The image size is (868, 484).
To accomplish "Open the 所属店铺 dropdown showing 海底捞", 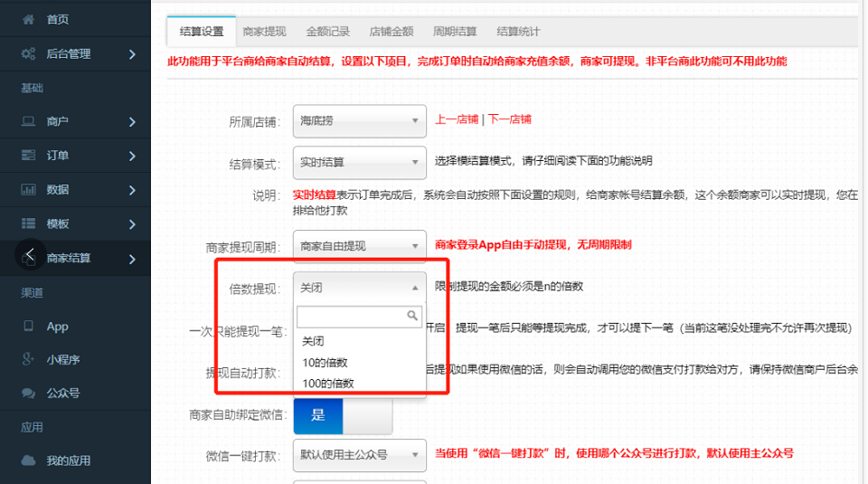I will click(359, 120).
